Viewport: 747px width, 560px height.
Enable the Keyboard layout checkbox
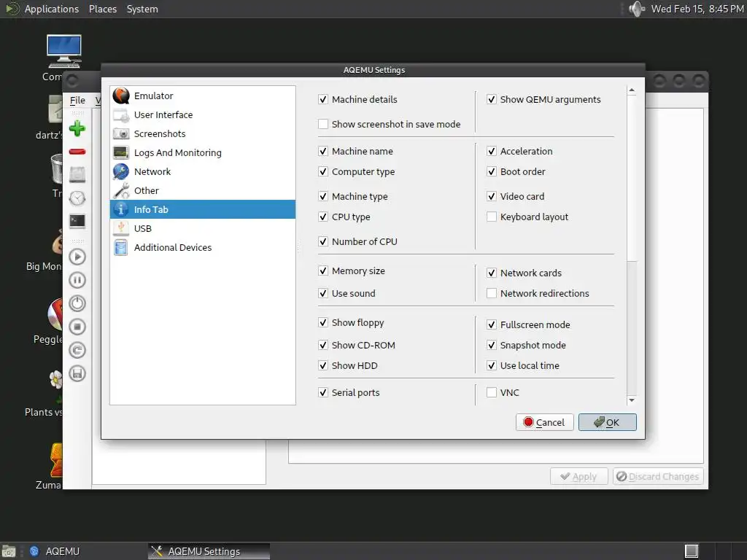[x=492, y=217]
